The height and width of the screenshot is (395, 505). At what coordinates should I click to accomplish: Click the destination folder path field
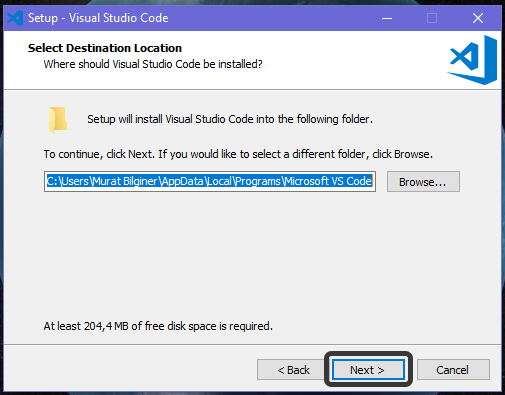[210, 181]
